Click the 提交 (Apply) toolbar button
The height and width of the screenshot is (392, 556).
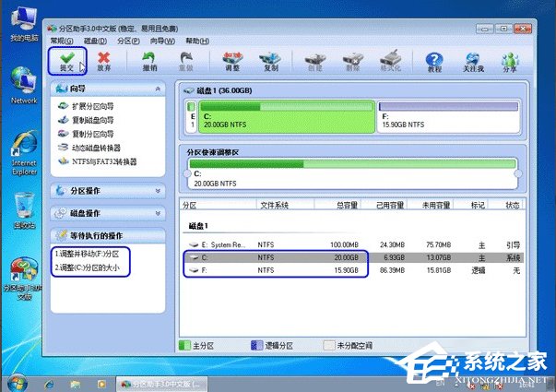63,62
